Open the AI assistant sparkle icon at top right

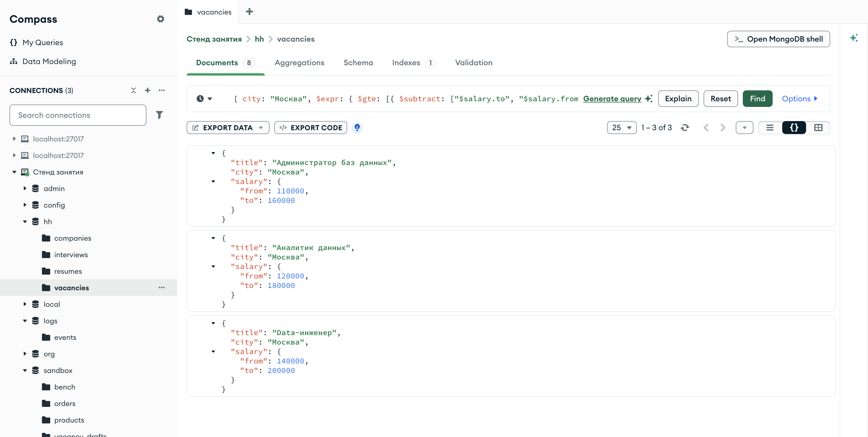[854, 38]
